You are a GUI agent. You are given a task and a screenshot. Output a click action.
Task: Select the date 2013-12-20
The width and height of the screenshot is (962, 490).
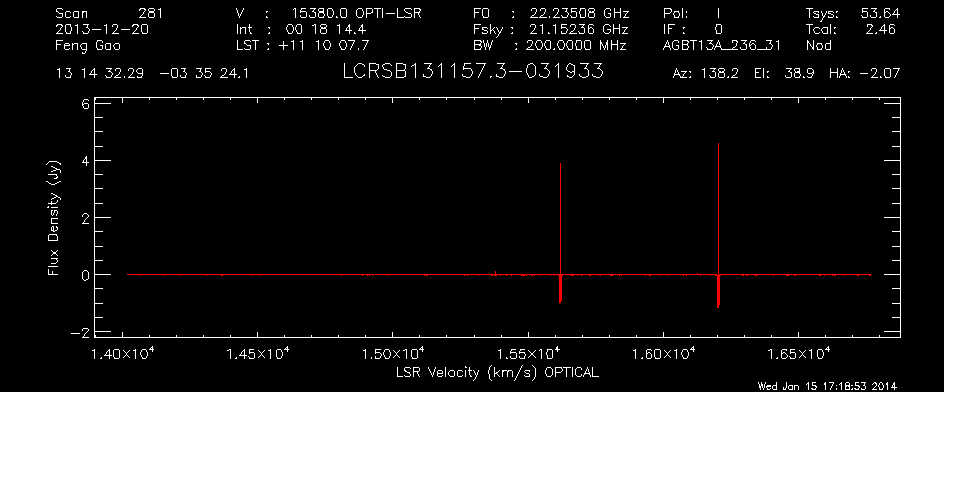tap(102, 29)
